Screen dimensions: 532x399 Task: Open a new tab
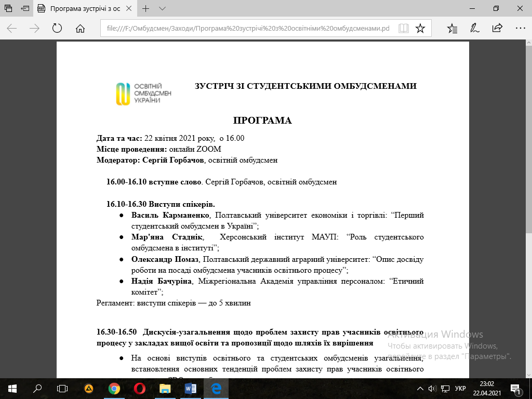[x=145, y=8]
